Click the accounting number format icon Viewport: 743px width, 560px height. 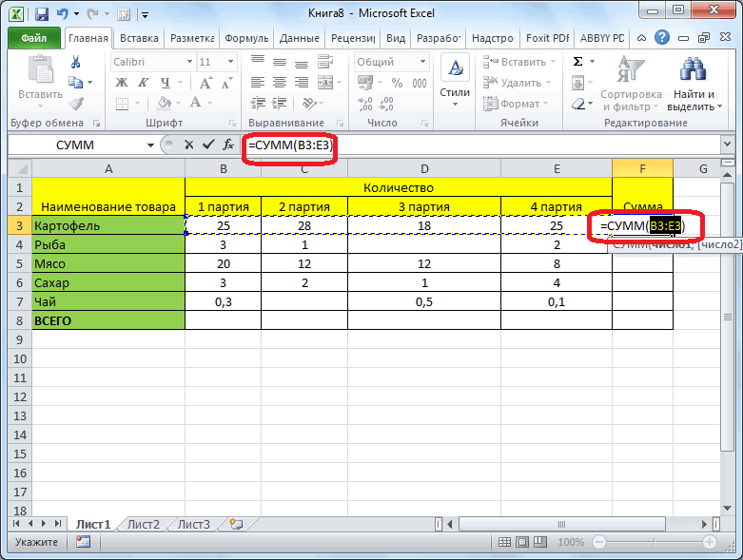[x=365, y=83]
